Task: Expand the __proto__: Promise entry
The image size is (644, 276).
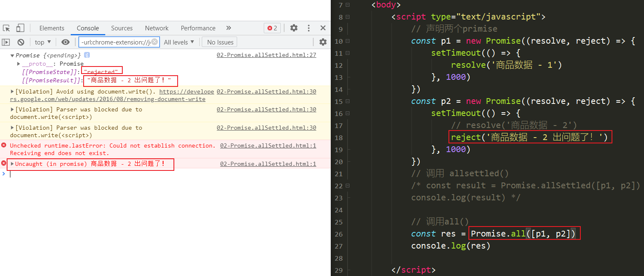Action: pos(19,64)
